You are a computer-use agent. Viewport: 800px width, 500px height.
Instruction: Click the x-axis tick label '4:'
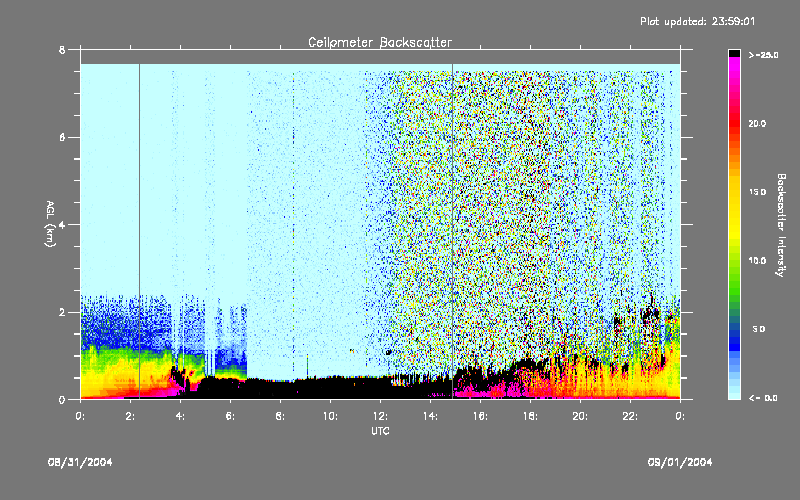click(x=181, y=416)
